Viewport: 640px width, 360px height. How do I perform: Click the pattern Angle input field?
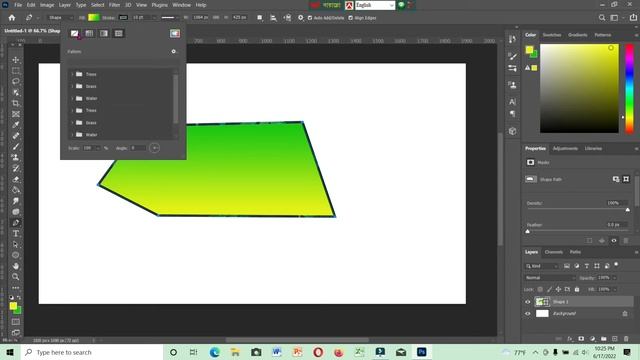[138, 148]
